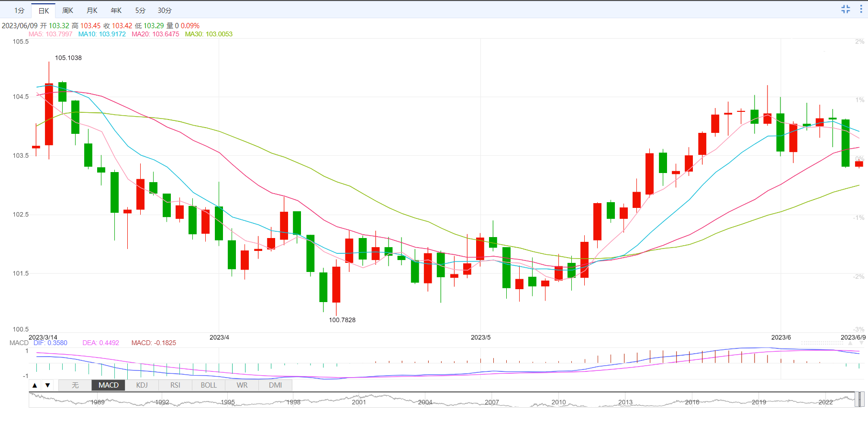Select the WR indicator tab

click(242, 385)
